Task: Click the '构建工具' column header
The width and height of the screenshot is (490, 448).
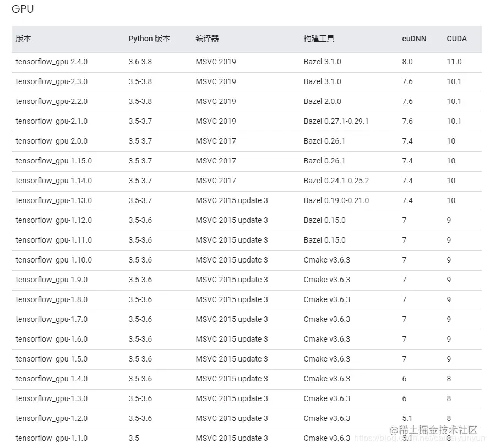Action: (319, 39)
